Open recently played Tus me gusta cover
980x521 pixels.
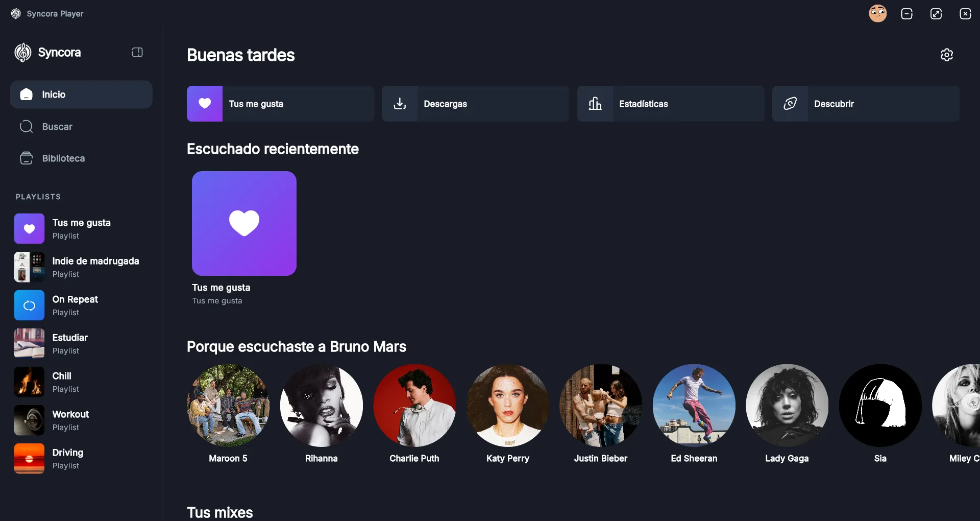244,223
